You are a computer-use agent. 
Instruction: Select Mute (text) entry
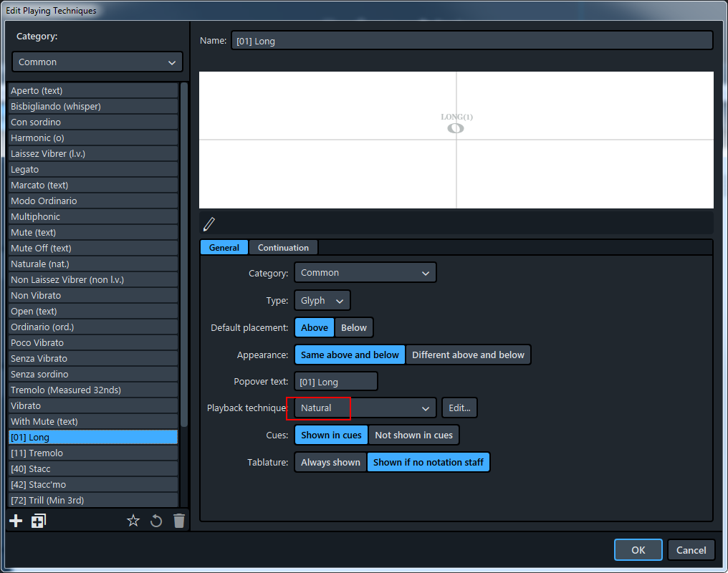[x=93, y=233]
